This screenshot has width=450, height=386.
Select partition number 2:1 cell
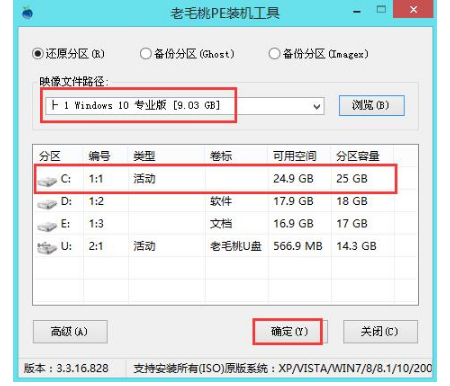point(96,246)
